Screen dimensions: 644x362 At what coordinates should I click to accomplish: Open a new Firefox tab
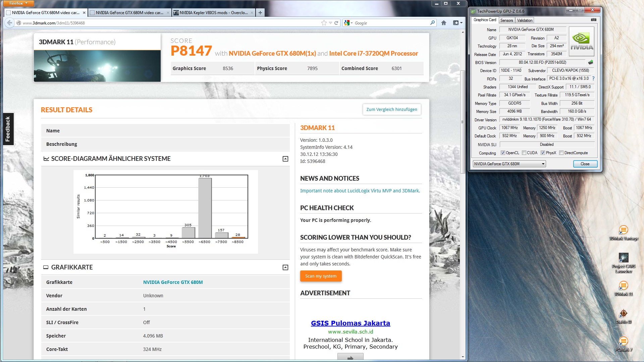tap(260, 13)
